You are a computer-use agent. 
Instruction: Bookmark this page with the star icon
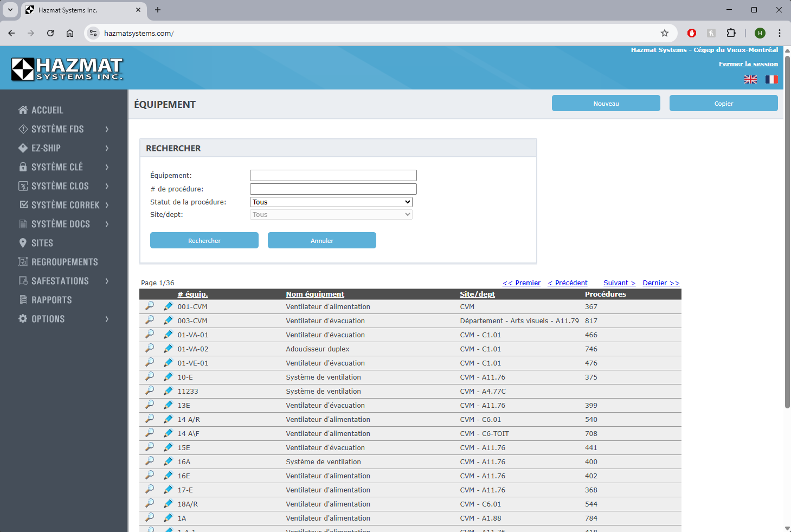(x=664, y=33)
